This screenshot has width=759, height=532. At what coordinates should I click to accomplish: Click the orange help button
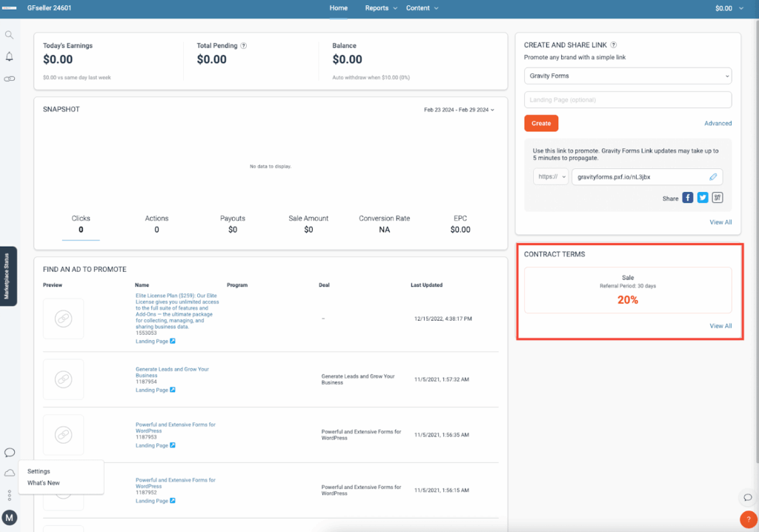[x=749, y=519]
